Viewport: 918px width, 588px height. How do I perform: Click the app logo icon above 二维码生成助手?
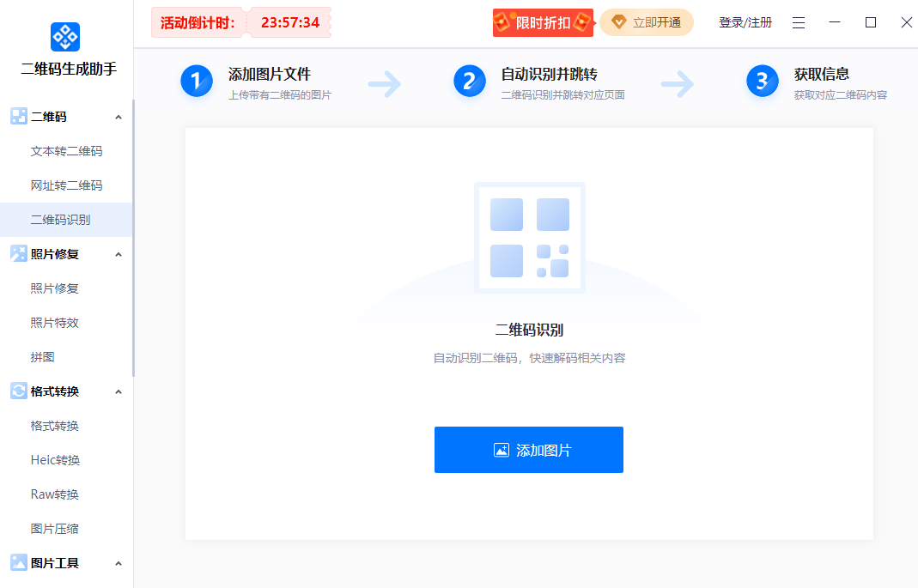coord(64,38)
